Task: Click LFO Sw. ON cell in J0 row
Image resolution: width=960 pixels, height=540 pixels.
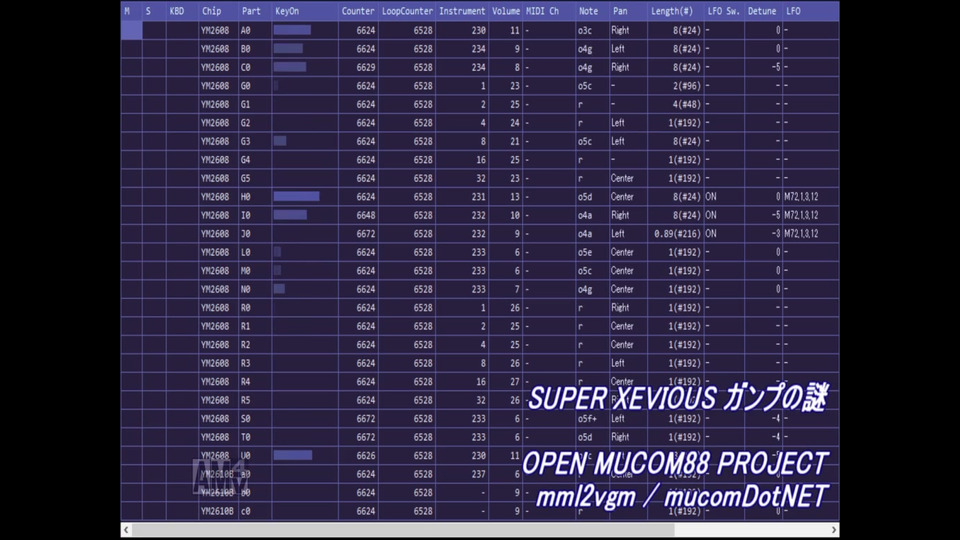Action: (724, 233)
